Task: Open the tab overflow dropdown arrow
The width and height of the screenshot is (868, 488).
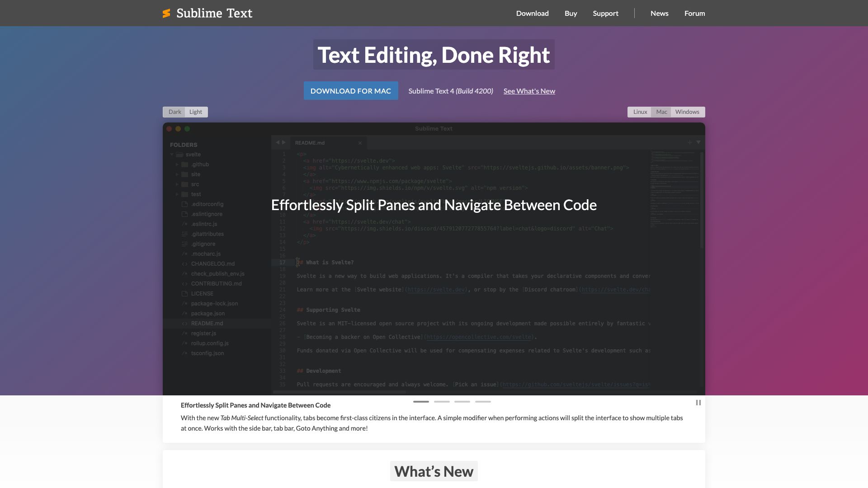Action: (698, 142)
